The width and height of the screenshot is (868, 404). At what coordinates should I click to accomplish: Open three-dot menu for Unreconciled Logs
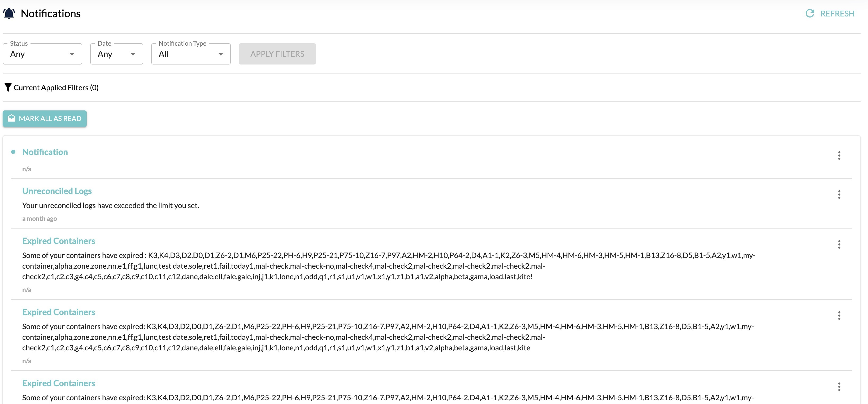pos(839,195)
